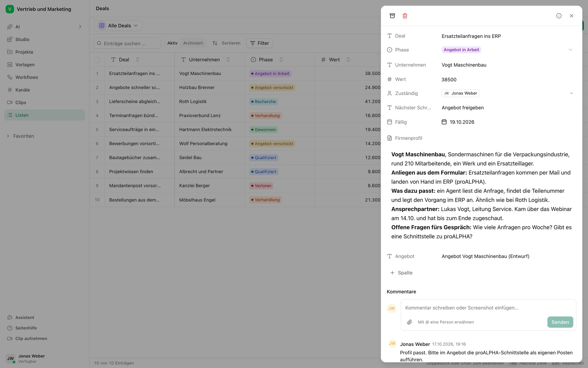Sort by the Unternehmen column arrows
The width and height of the screenshot is (588, 368).
tap(228, 60)
